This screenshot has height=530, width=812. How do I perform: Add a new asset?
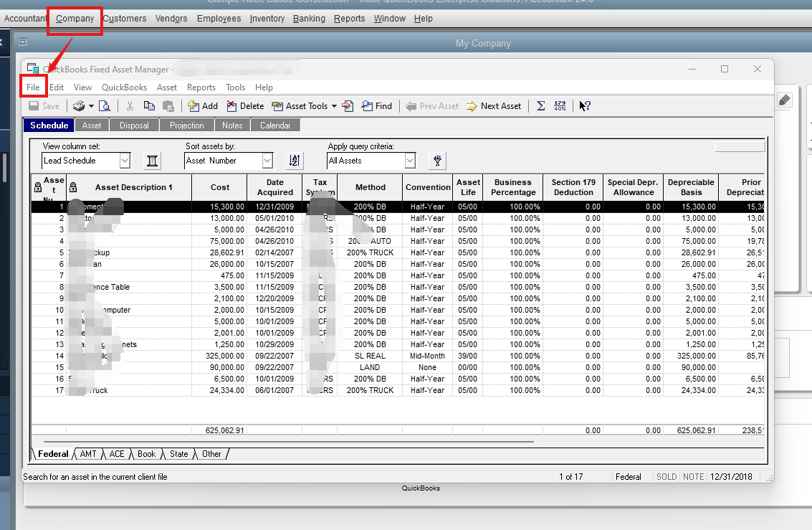pyautogui.click(x=203, y=106)
